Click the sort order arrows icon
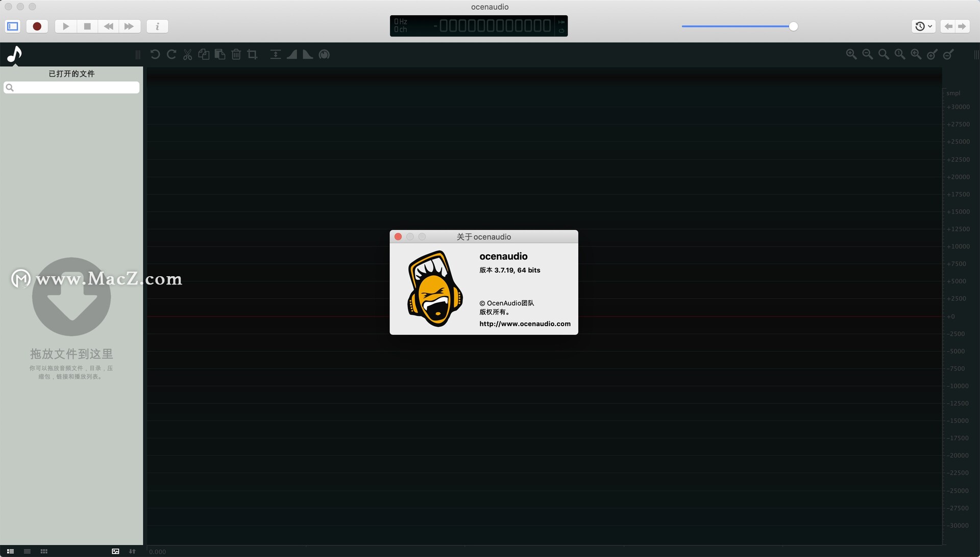Image resolution: width=980 pixels, height=557 pixels. [132, 551]
